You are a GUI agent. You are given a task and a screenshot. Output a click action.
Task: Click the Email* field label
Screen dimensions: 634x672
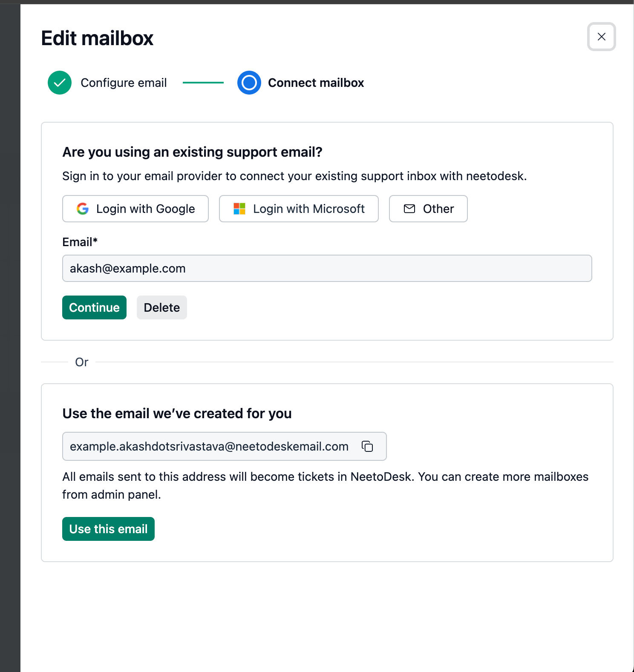coord(80,242)
